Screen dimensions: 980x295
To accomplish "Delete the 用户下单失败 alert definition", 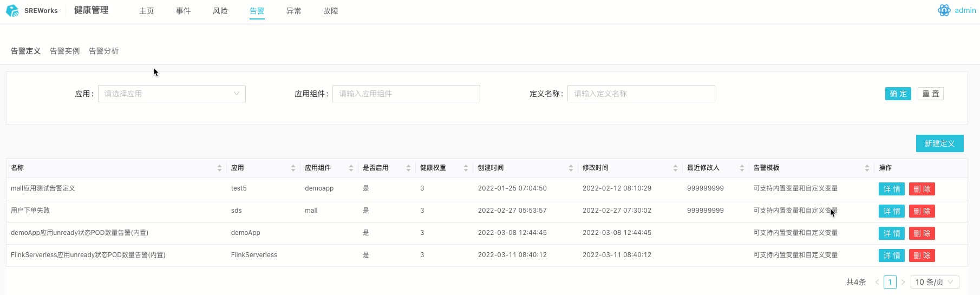I will 922,211.
